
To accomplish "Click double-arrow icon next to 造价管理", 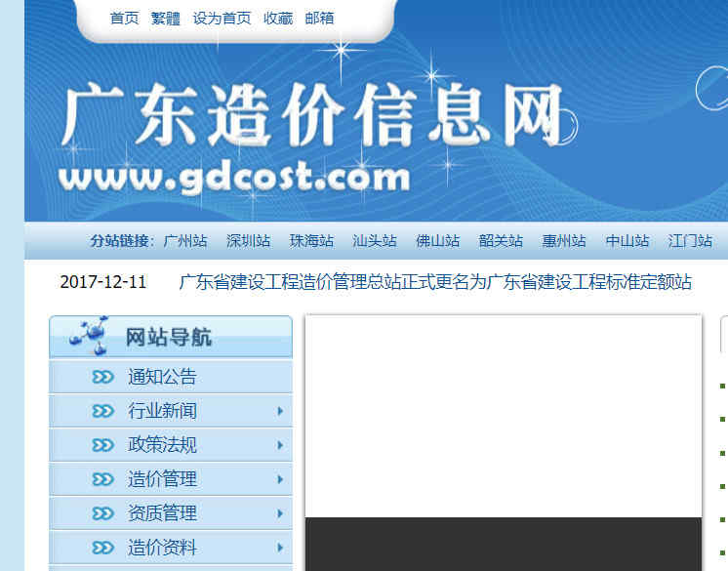I will point(102,479).
